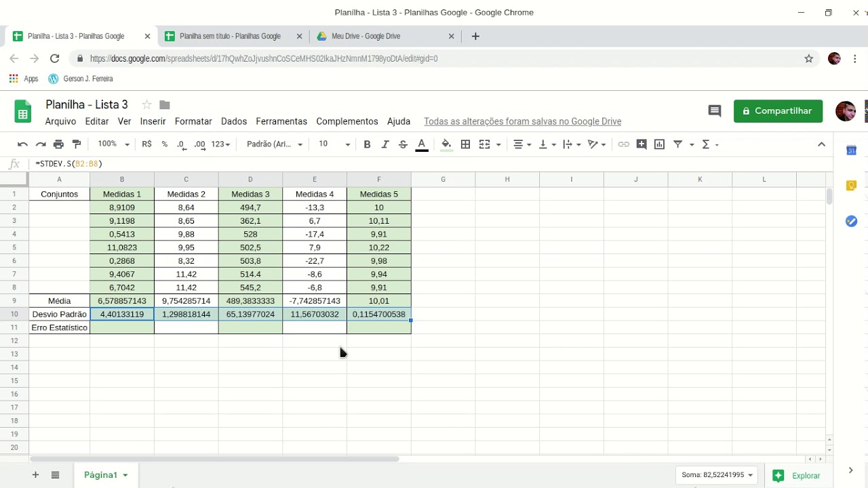The height and width of the screenshot is (488, 868).
Task: Open Tasks side panel icon
Action: [x=852, y=222]
